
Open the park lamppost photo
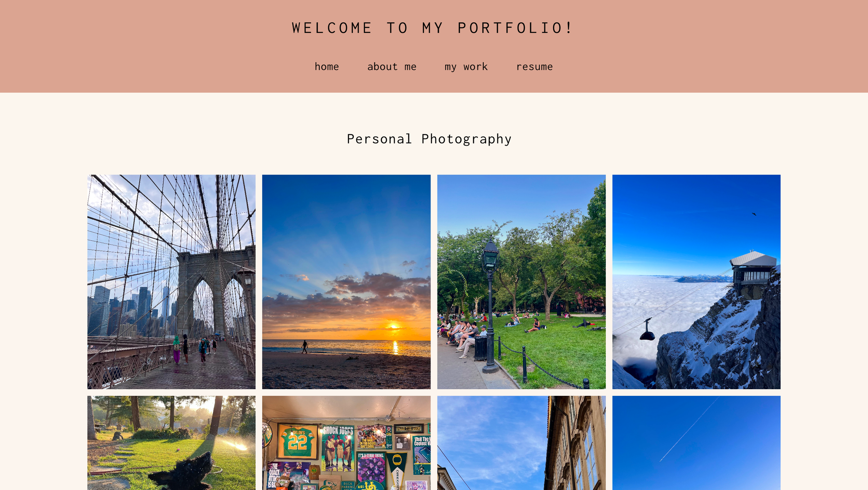tap(521, 282)
